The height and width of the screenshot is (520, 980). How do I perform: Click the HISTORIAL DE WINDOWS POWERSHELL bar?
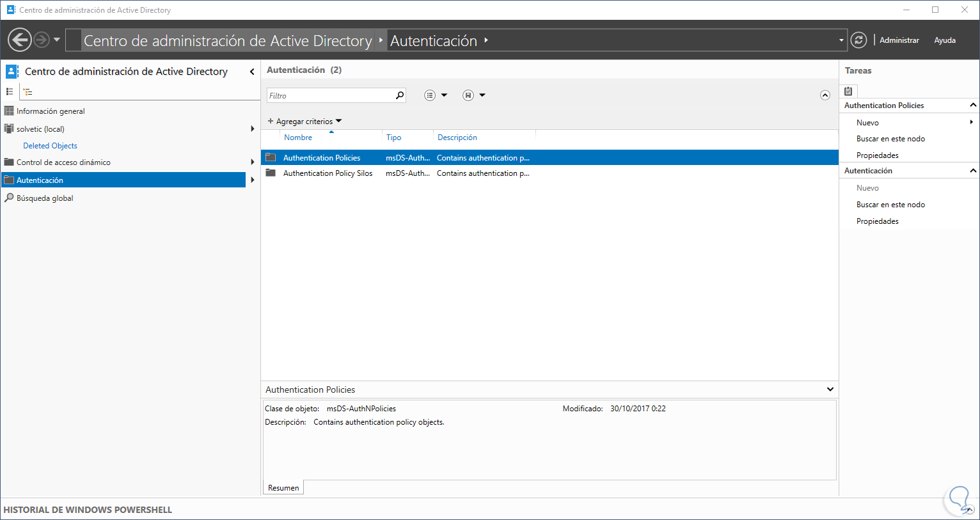[x=490, y=509]
